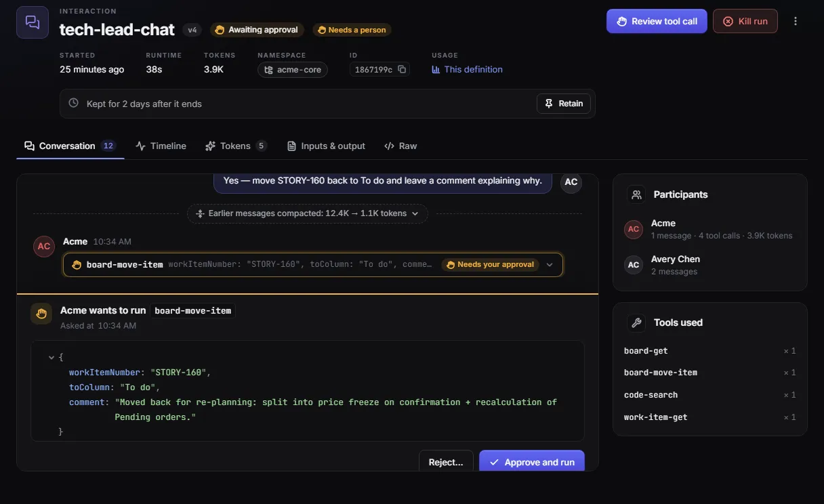The image size is (824, 504).
Task: Click the v4 version badge
Action: click(x=192, y=30)
